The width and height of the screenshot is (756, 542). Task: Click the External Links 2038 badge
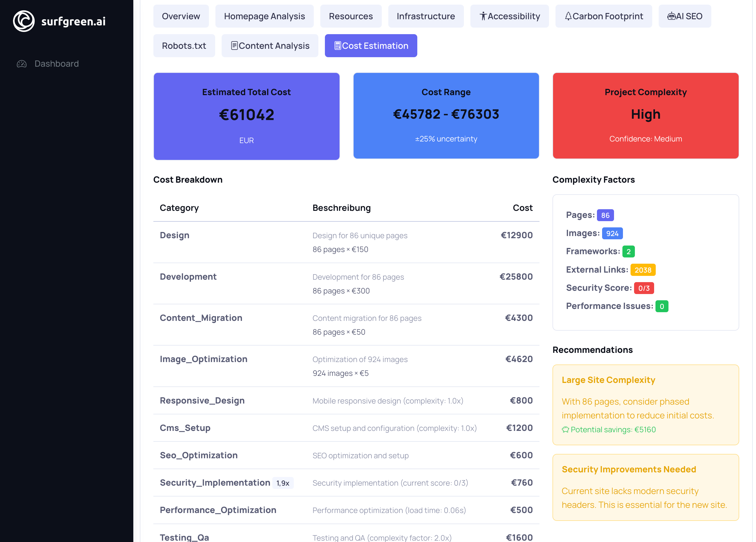click(643, 270)
